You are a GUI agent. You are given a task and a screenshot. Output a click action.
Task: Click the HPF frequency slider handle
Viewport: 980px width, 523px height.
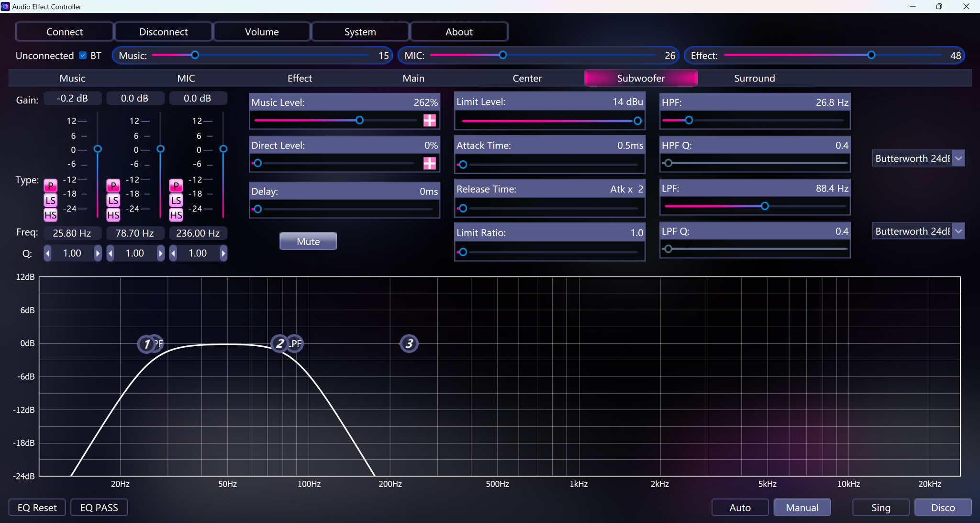pos(689,120)
